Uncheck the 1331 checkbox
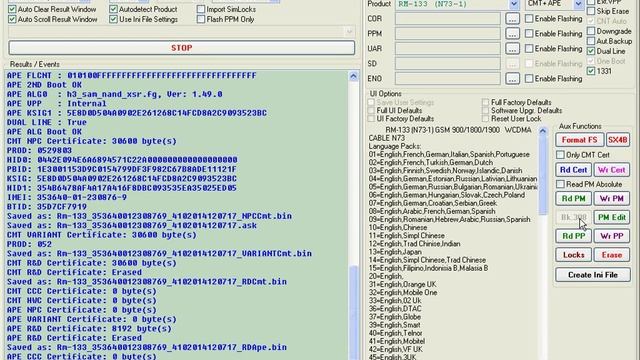The image size is (640, 360). (x=591, y=71)
